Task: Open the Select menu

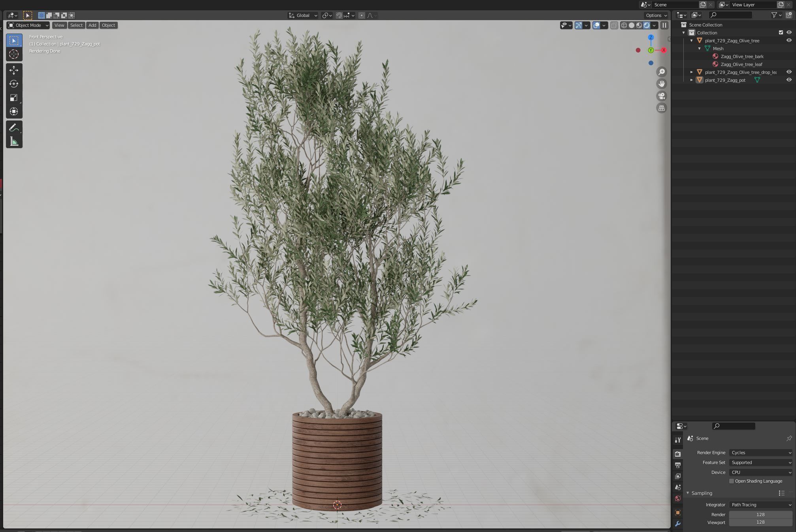Action: tap(76, 25)
